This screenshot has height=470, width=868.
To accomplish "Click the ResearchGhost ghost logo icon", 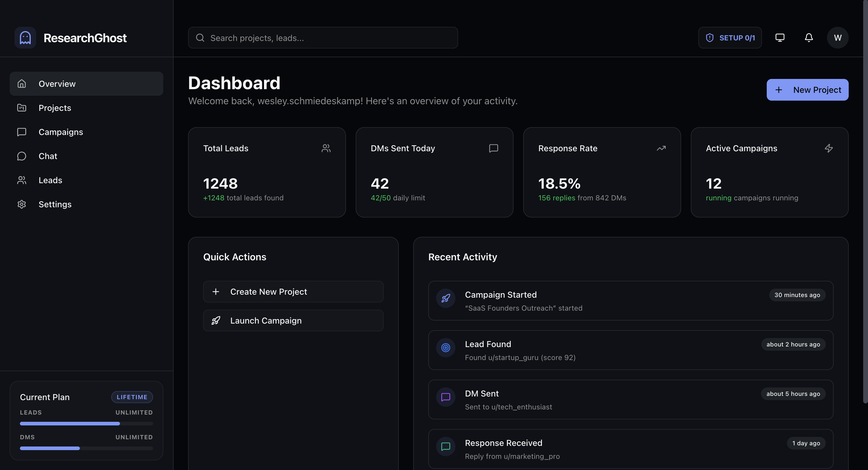I will point(25,37).
